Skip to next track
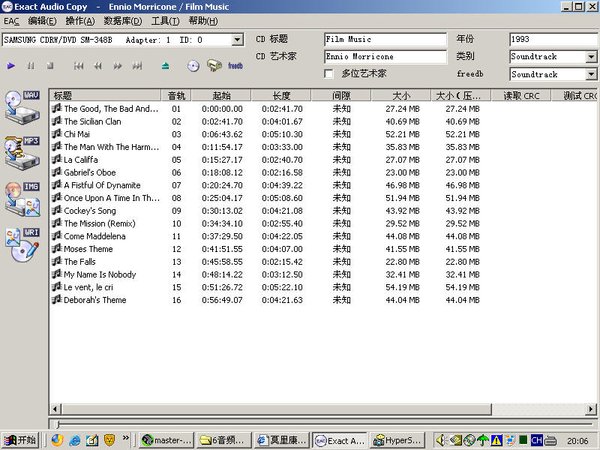Image resolution: width=600 pixels, height=450 pixels. [x=137, y=66]
